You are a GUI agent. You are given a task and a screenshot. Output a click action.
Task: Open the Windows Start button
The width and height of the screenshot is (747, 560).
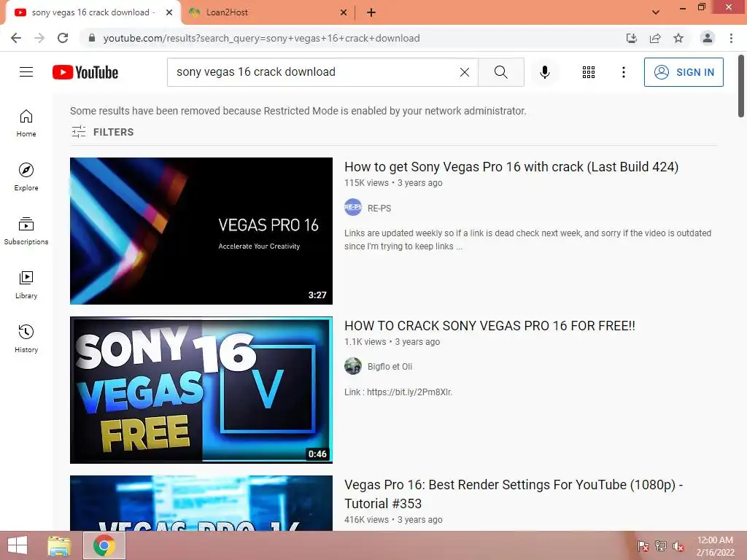18,545
